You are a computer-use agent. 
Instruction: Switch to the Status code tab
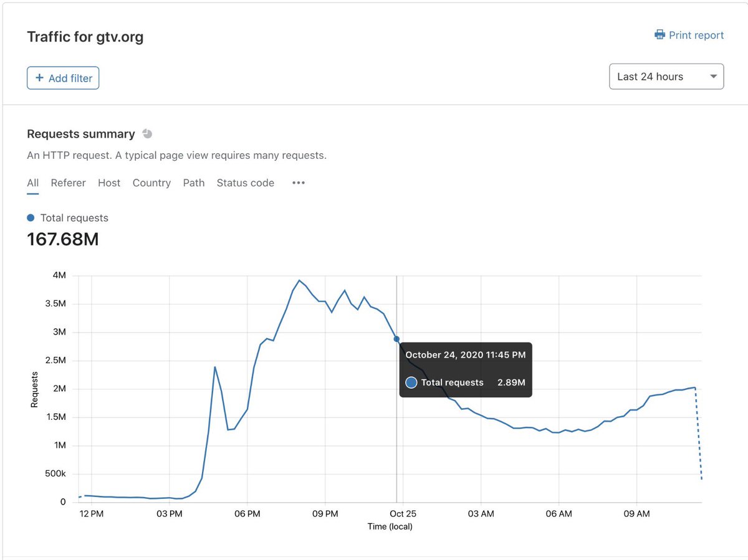click(246, 183)
